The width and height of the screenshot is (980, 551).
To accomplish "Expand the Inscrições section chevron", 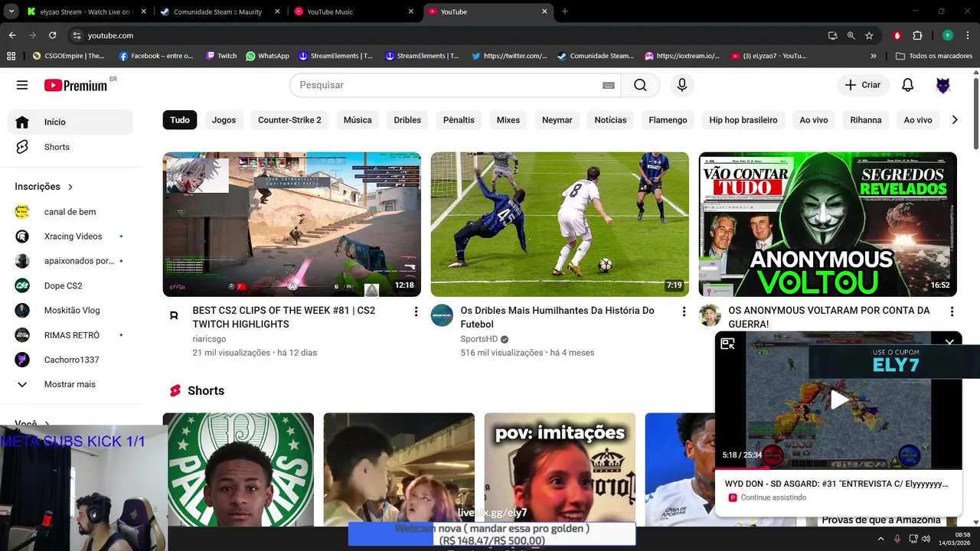I will tap(70, 187).
